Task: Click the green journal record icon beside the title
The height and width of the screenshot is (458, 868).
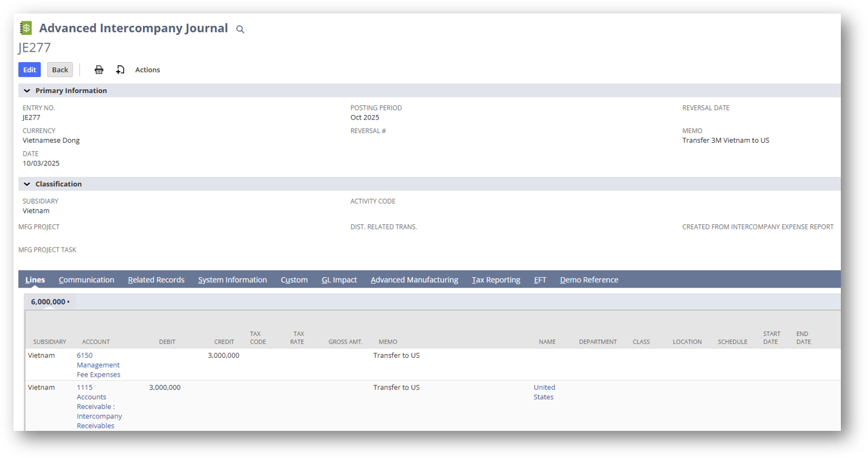Action: tap(25, 28)
